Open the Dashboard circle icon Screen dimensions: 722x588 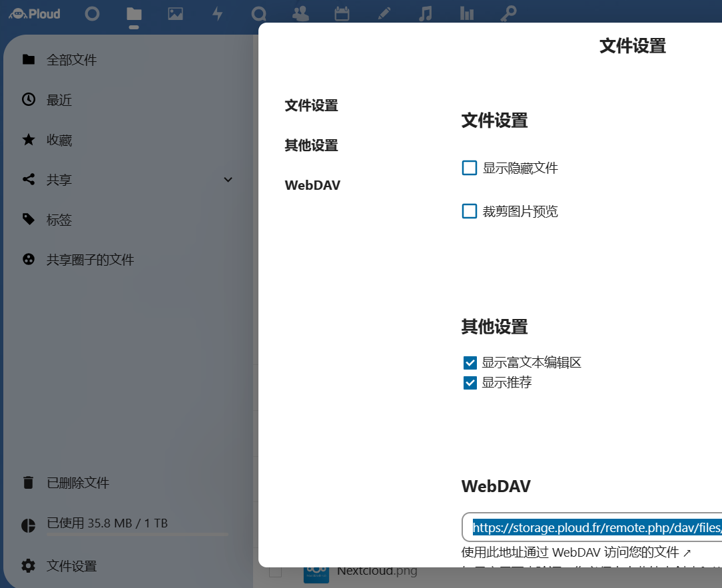click(92, 14)
